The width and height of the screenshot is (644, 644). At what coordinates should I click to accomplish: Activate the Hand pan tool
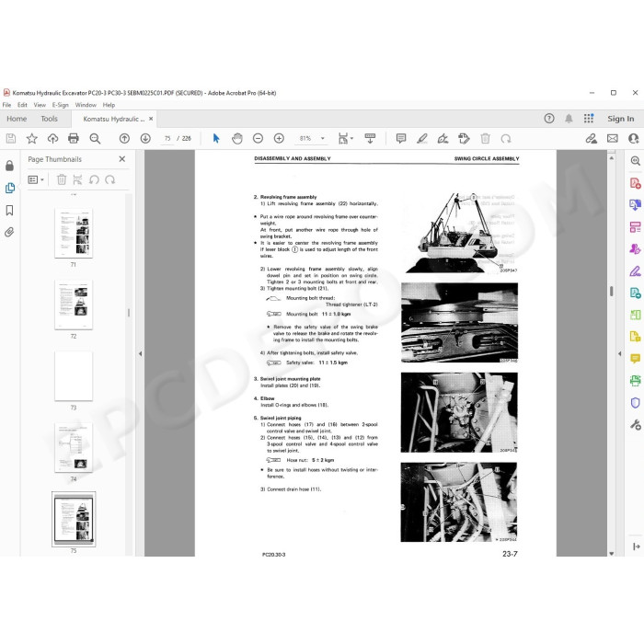237,139
